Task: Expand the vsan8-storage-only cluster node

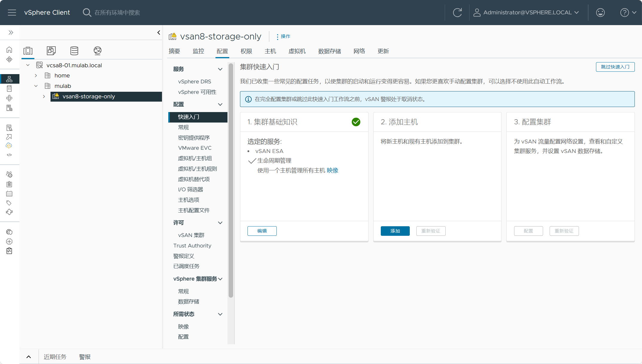Action: [44, 97]
